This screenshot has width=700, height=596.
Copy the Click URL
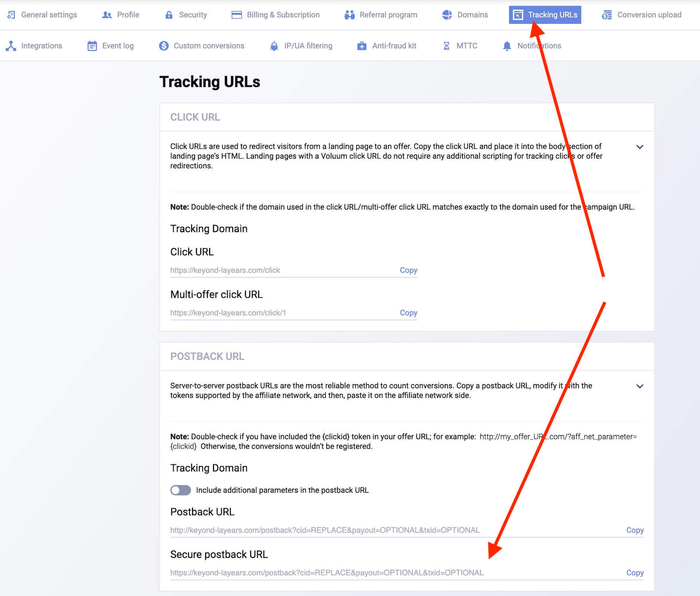(408, 270)
